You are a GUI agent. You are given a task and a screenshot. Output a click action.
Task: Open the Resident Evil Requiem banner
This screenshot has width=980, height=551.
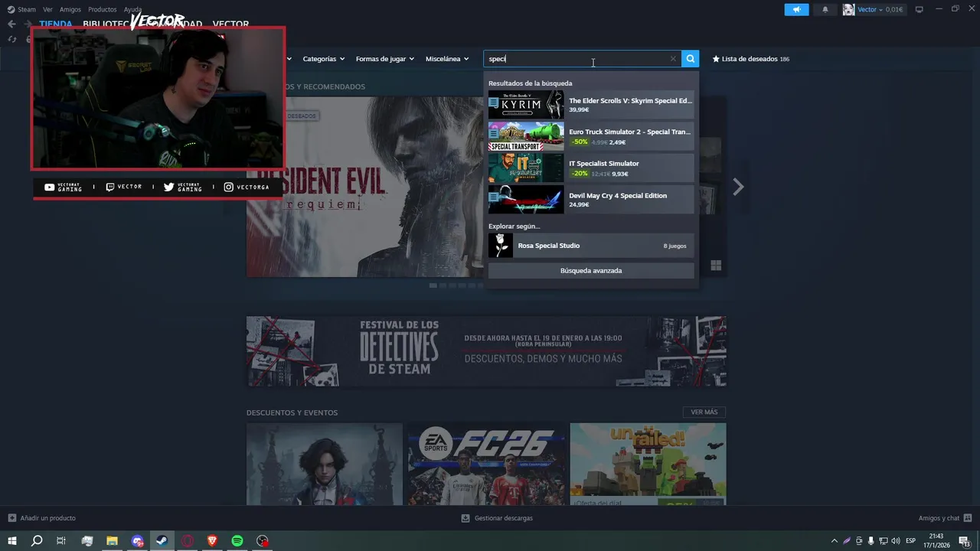[365, 187]
